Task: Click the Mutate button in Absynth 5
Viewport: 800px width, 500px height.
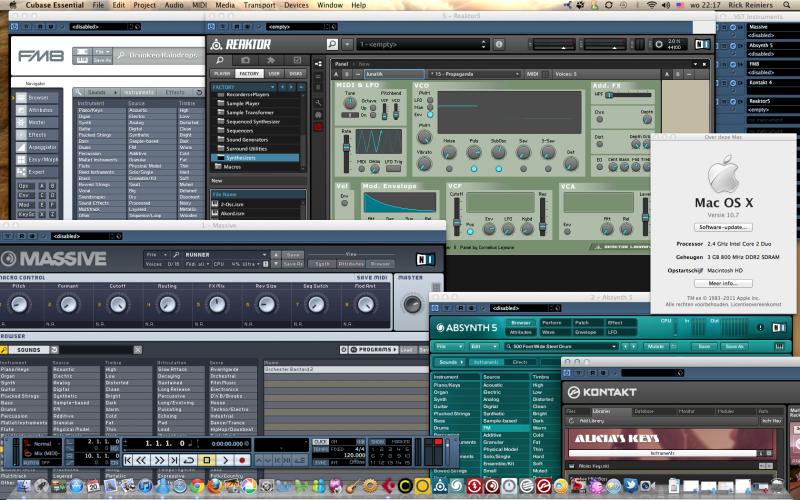Action: [656, 346]
